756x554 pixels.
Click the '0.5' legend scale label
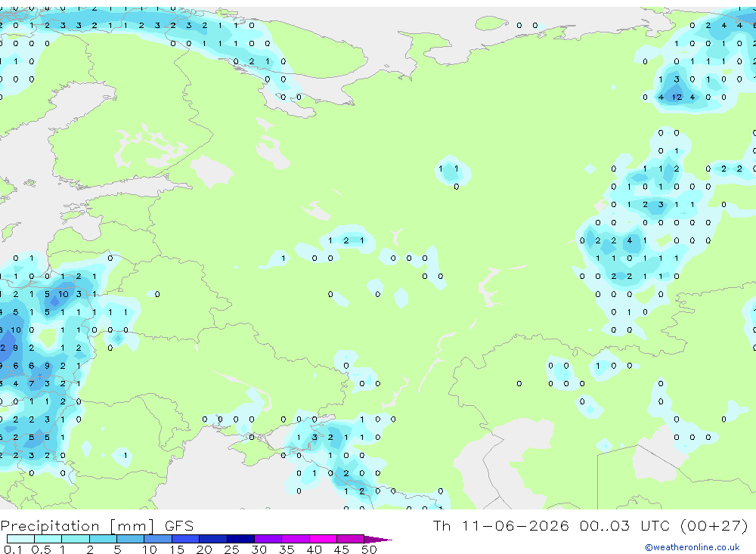[x=41, y=549]
